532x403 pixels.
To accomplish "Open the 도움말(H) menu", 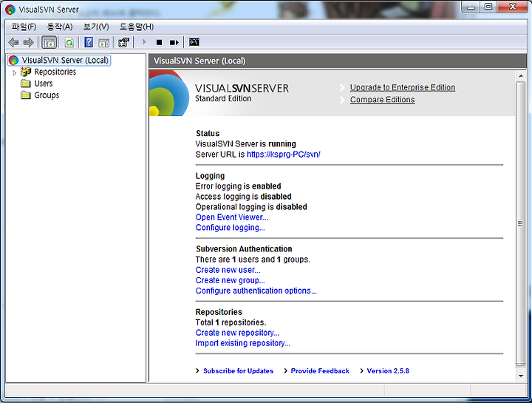I will (x=137, y=27).
